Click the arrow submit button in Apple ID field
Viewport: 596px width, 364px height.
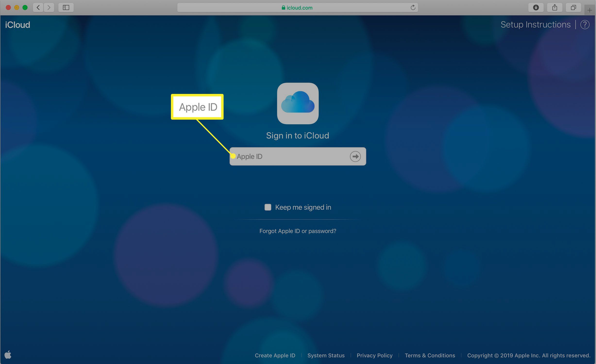[x=356, y=156]
